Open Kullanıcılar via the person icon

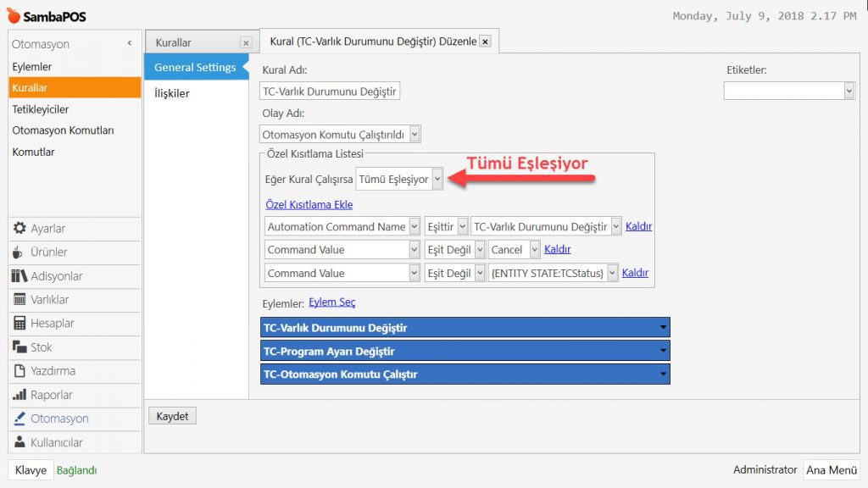coord(19,442)
